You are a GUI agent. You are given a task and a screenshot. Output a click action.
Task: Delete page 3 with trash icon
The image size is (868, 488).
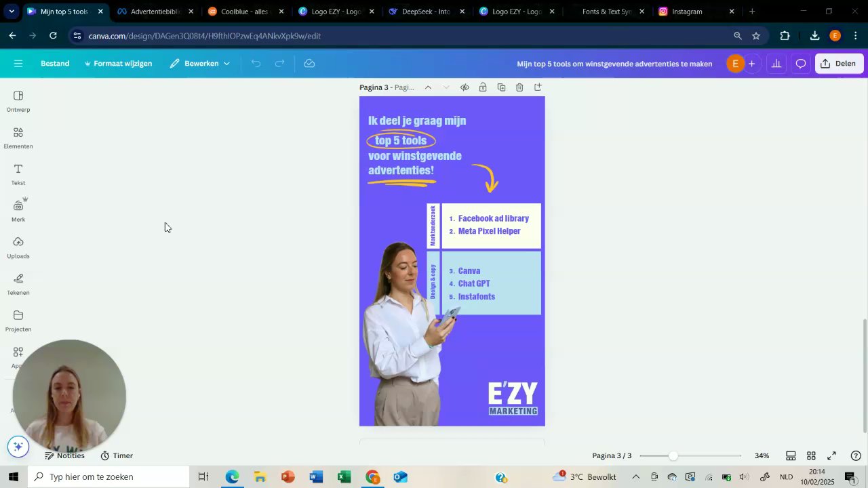click(519, 87)
